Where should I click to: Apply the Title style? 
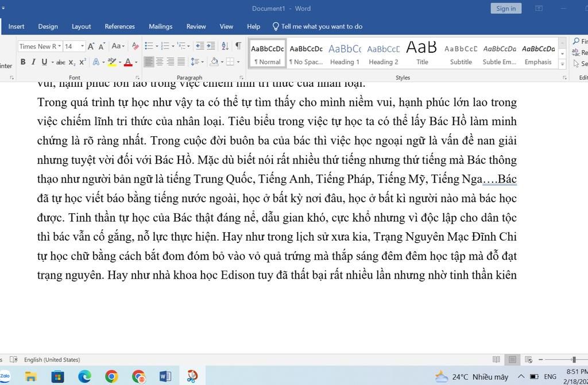coord(422,54)
